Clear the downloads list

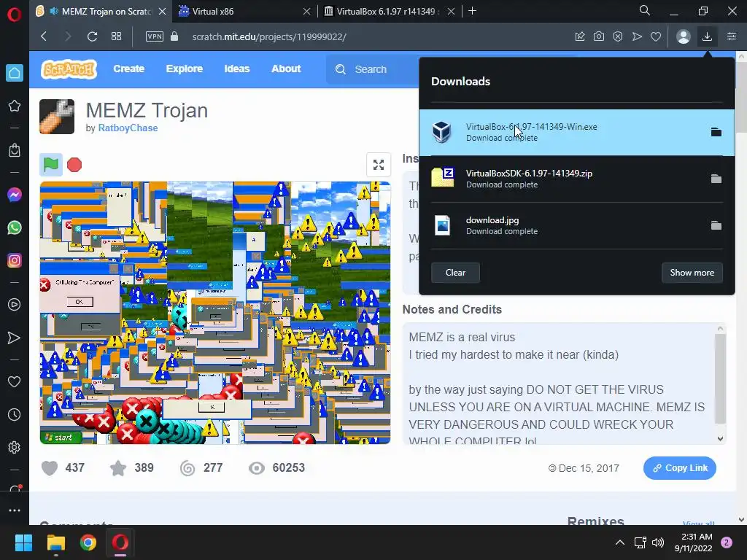pyautogui.click(x=455, y=273)
